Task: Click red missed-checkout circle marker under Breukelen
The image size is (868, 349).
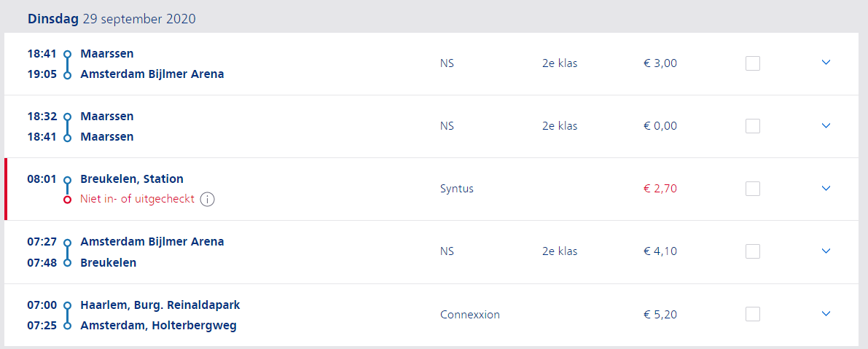Action: [x=68, y=200]
